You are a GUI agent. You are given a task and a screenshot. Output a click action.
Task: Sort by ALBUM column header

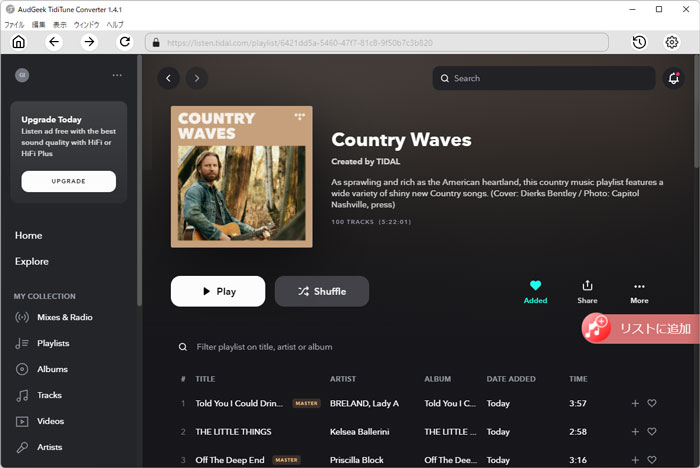438,379
